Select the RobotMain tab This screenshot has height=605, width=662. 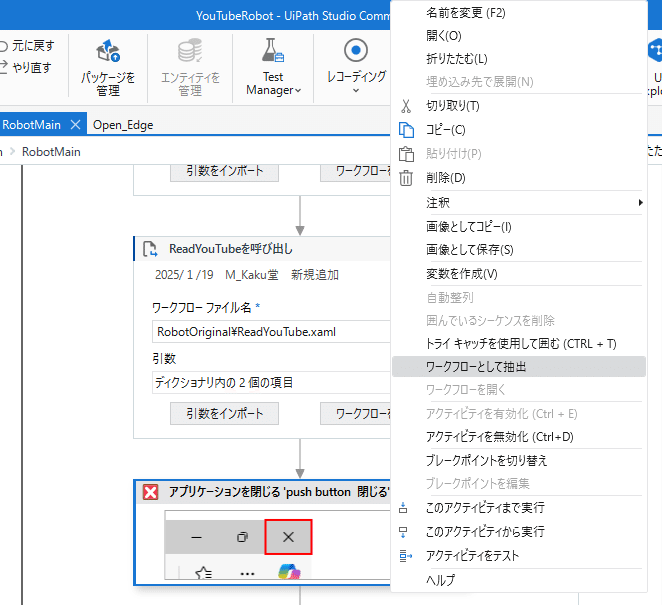point(31,125)
